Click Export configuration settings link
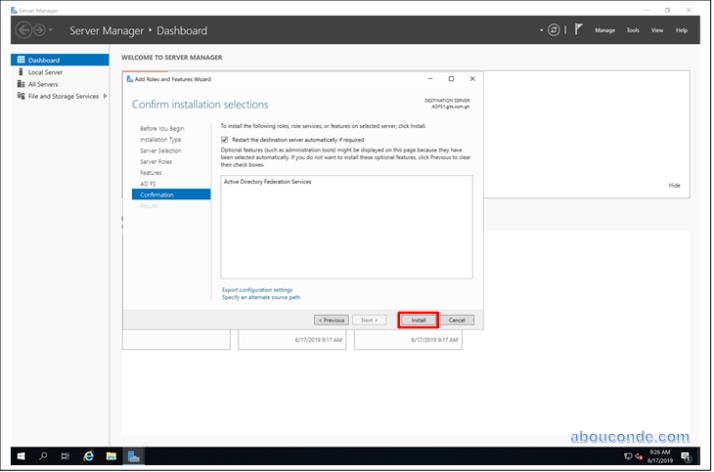The image size is (714, 472). point(257,289)
